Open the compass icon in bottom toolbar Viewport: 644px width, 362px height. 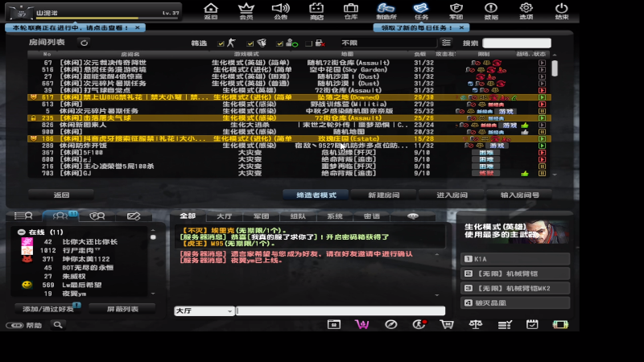coord(391,325)
